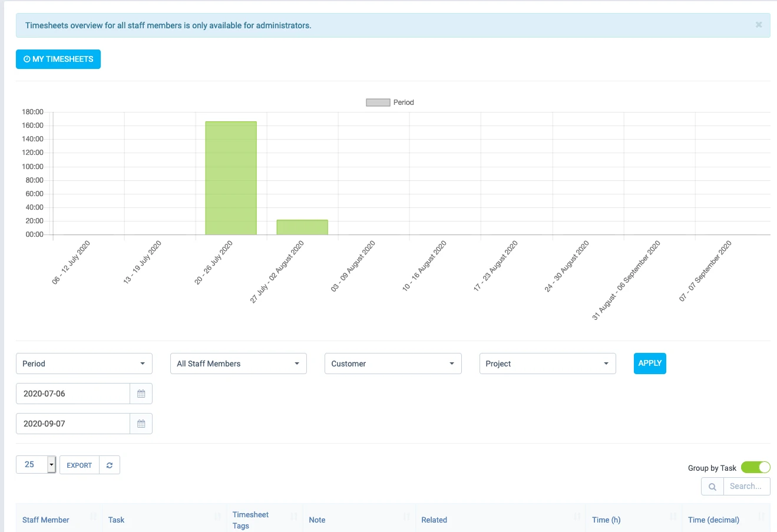Screen dimensions: 777x532
Task: Disable the Group by Task switch
Action: tap(756, 467)
